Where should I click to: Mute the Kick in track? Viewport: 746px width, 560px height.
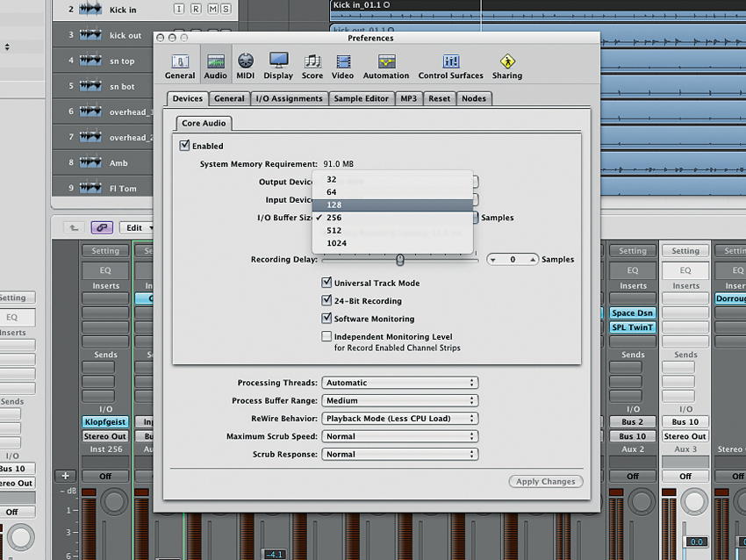(x=212, y=9)
